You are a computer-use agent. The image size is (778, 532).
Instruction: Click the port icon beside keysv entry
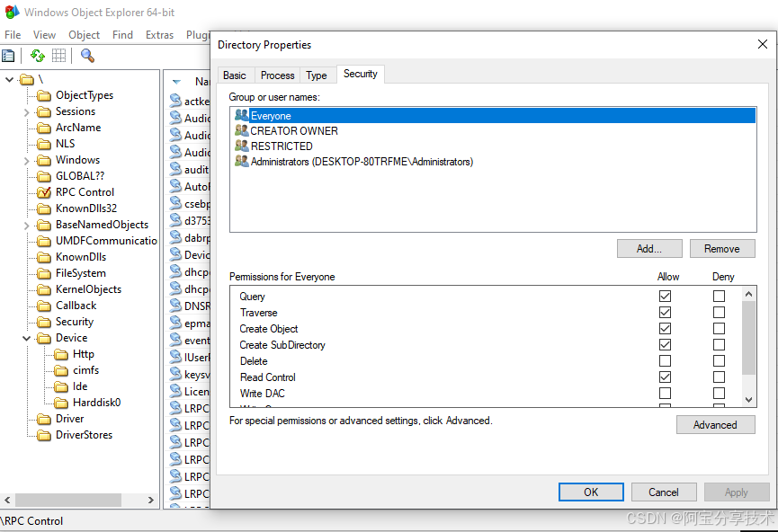[x=175, y=373]
